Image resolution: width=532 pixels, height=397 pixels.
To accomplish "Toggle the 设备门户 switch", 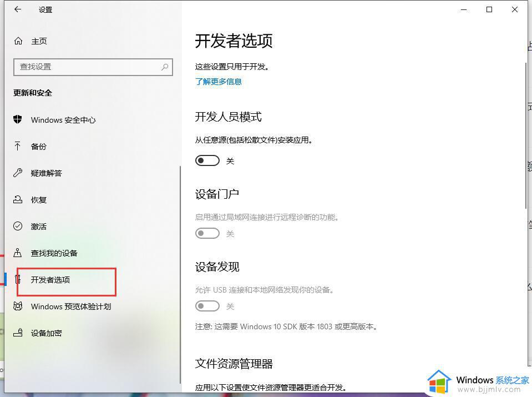I will (207, 233).
